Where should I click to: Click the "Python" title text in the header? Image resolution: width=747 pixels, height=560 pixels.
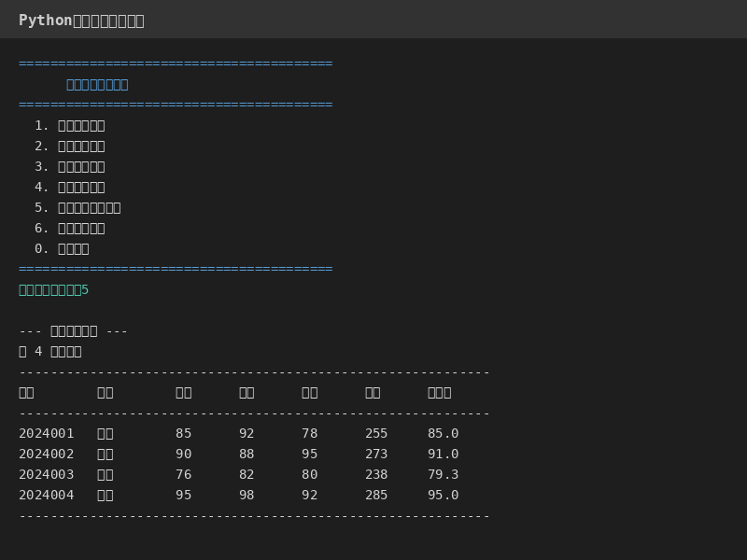click(x=45, y=21)
